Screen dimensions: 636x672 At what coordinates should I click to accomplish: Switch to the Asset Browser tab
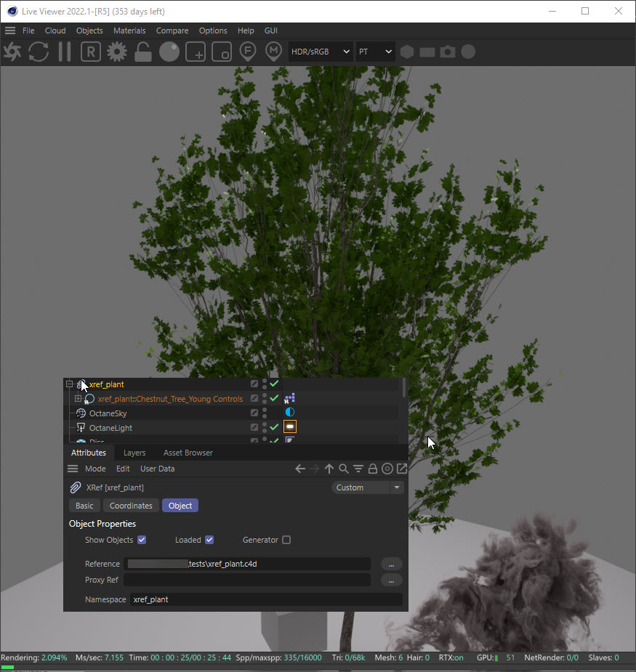tap(188, 453)
